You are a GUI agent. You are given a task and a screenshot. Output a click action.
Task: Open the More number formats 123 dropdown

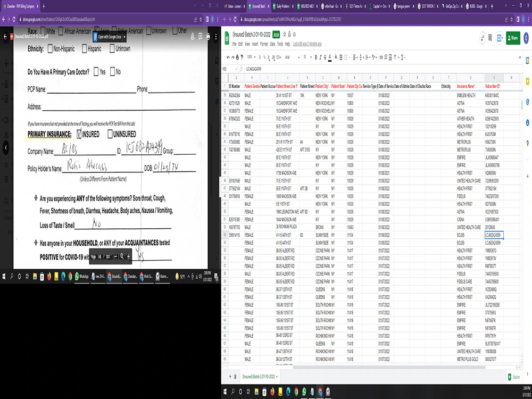coord(279,57)
